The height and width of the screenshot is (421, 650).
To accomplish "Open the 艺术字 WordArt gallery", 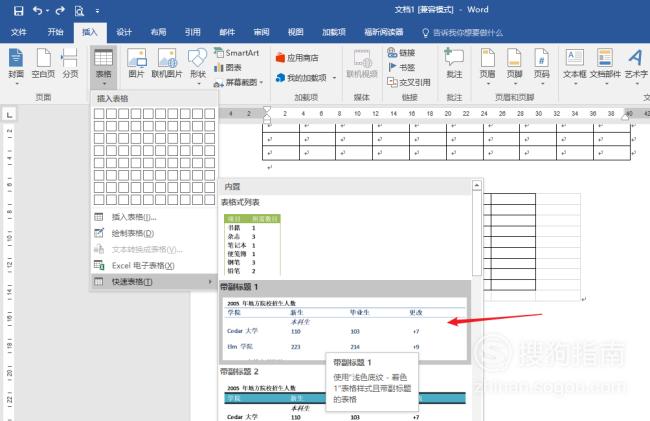I will (636, 65).
